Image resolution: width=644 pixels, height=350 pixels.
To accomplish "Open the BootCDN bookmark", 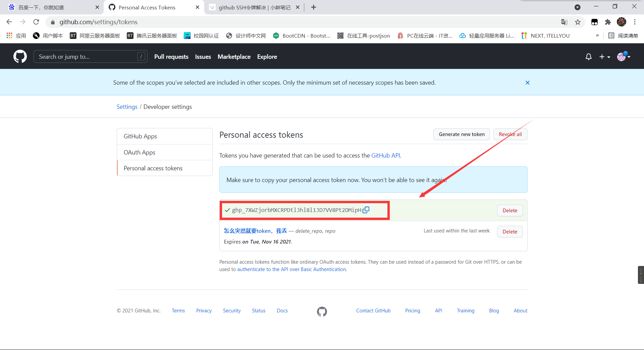I will point(302,36).
